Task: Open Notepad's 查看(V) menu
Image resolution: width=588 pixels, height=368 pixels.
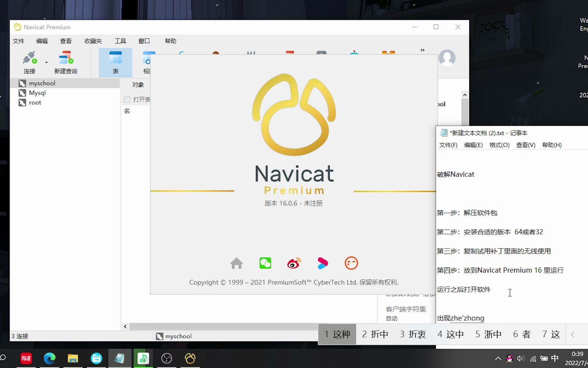Action: [526, 145]
